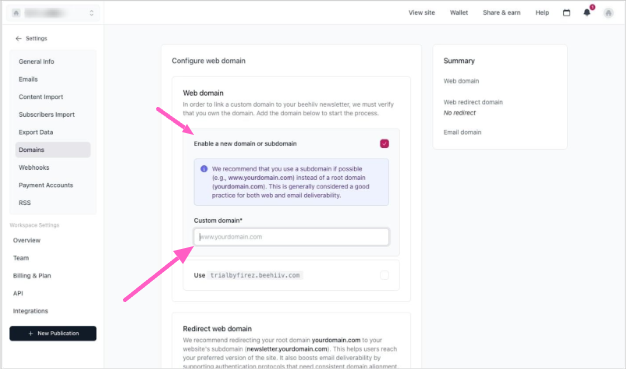Click the Workspace Settings section label
This screenshot has height=369, width=626.
pos(34,225)
